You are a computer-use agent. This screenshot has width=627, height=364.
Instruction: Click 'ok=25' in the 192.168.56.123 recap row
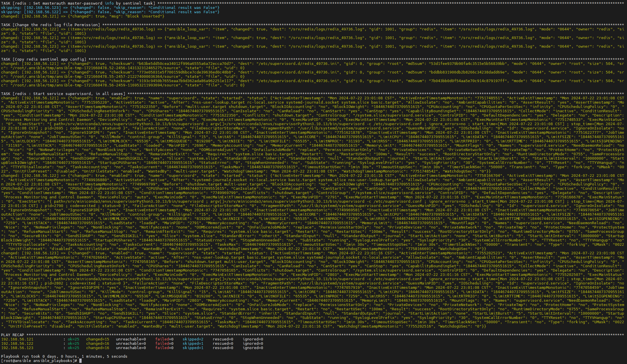(x=74, y=348)
